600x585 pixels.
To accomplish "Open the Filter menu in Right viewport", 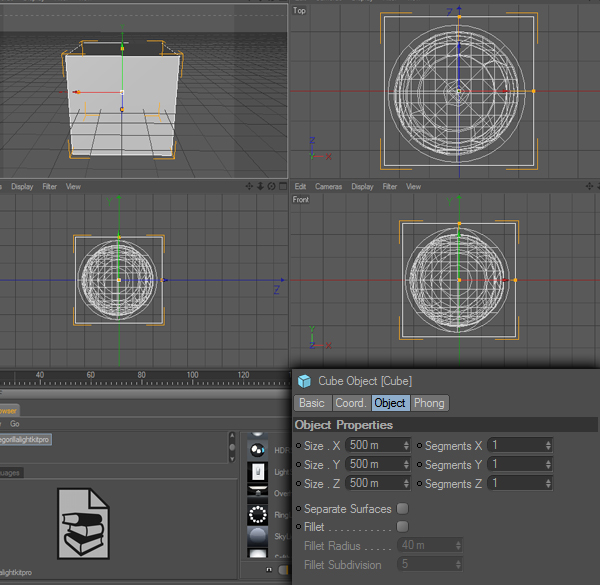I will (49, 186).
